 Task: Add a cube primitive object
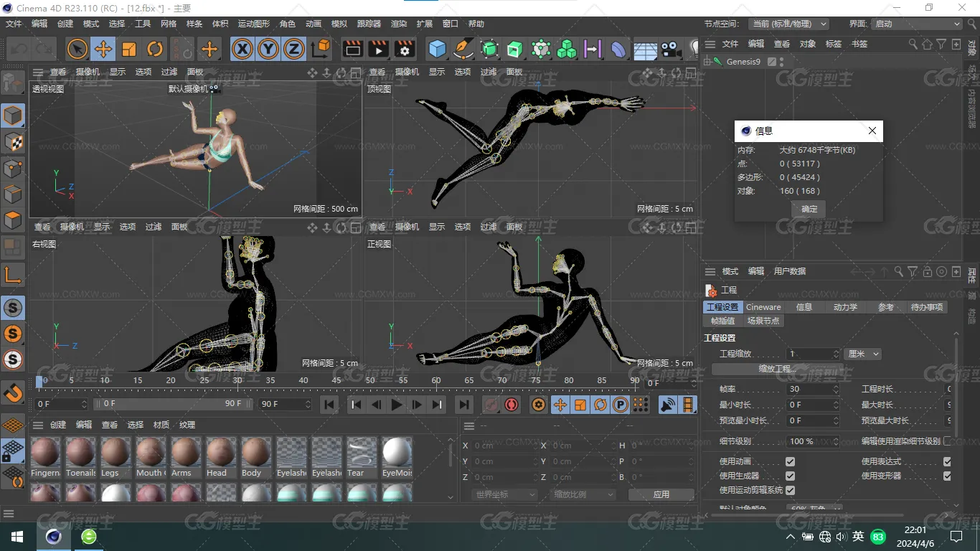pos(437,49)
